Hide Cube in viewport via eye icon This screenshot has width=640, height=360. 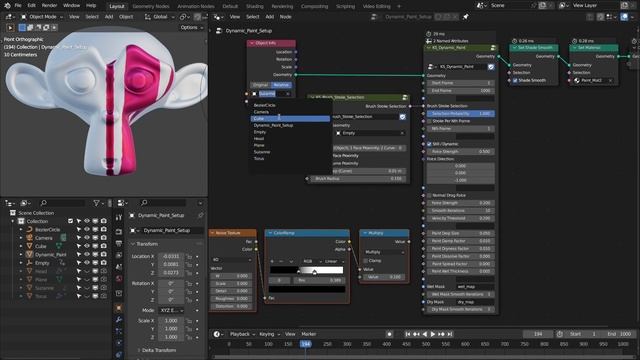point(87,246)
